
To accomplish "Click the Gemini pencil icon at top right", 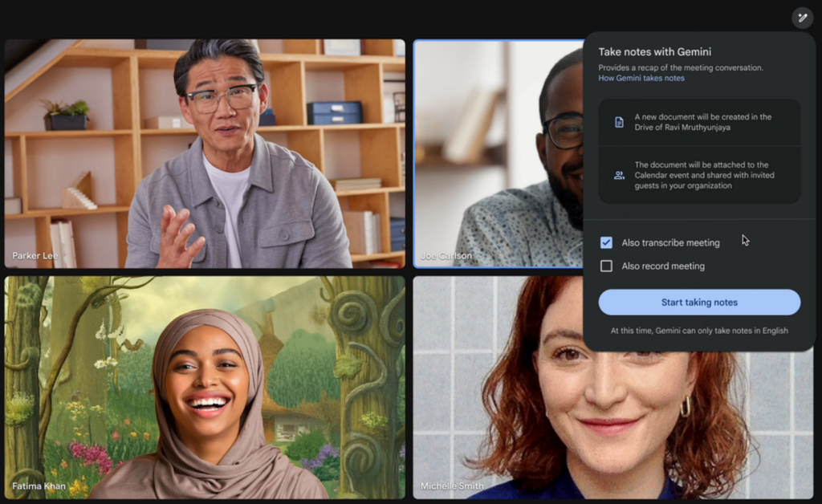I will [802, 18].
